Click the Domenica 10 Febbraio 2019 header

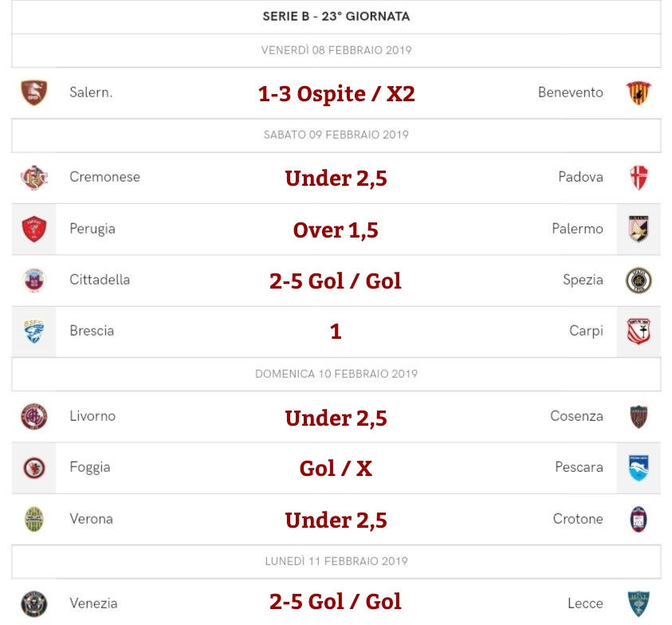click(x=336, y=374)
